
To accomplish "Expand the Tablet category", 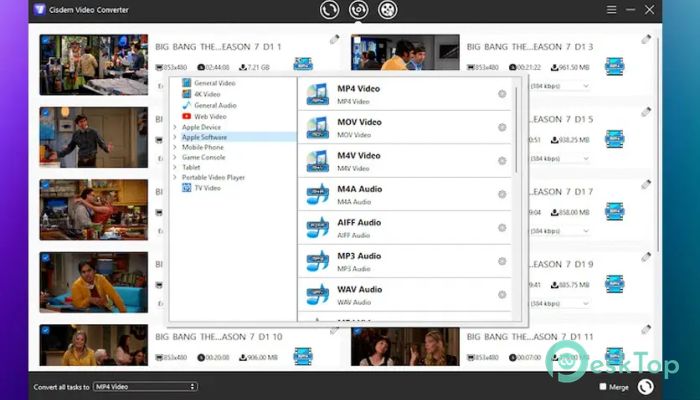I will tap(175, 167).
